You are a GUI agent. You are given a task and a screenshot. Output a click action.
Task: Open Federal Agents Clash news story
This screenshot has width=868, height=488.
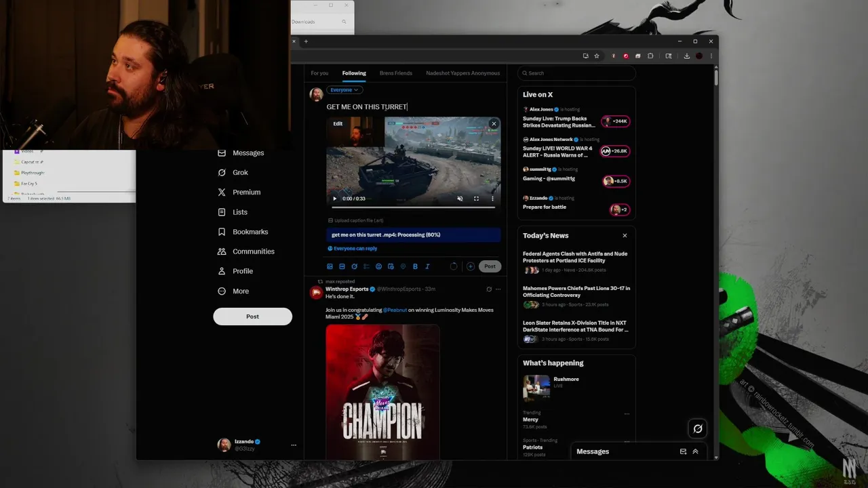576,263
